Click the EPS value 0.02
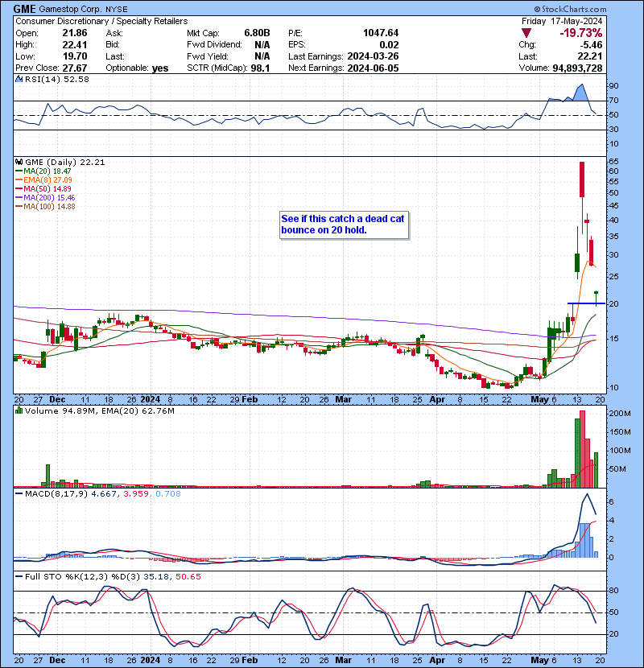The image size is (644, 668). 389,45
